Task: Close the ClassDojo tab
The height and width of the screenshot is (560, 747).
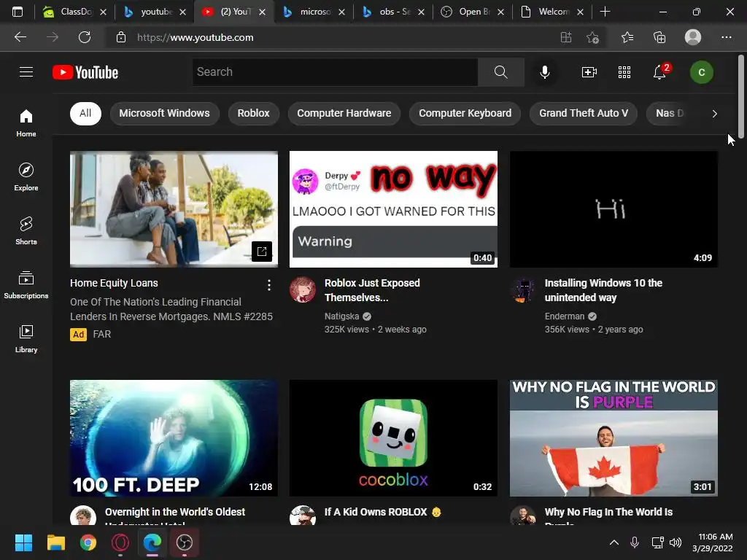Action: 103,12
